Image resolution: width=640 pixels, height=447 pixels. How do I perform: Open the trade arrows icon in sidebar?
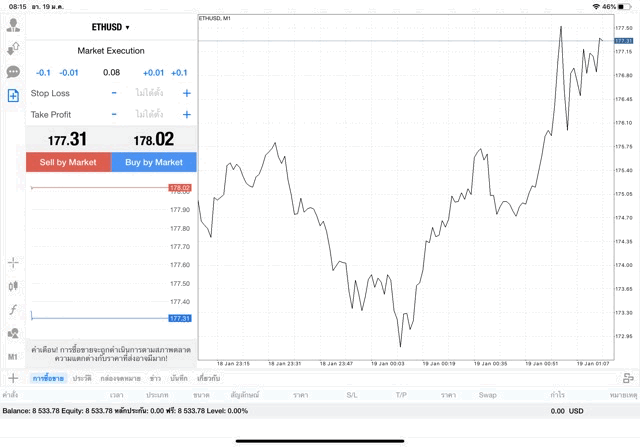click(x=13, y=48)
